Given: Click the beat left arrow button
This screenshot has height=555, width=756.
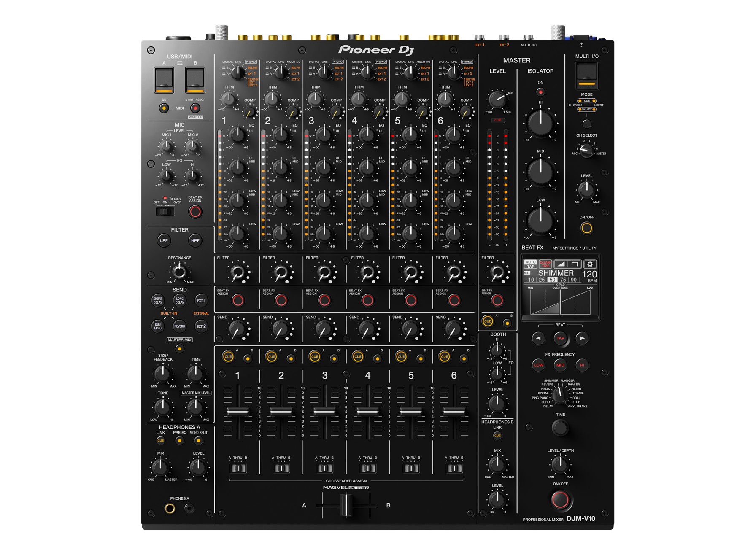Looking at the screenshot, I should coord(538,338).
